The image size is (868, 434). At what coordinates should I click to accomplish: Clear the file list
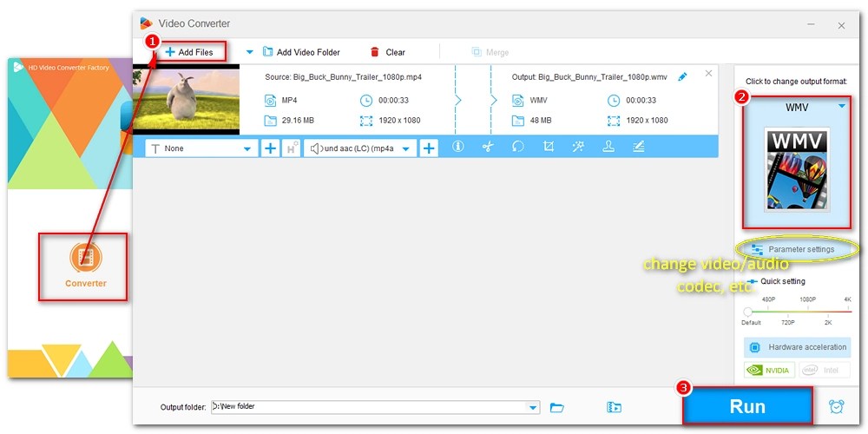(387, 52)
